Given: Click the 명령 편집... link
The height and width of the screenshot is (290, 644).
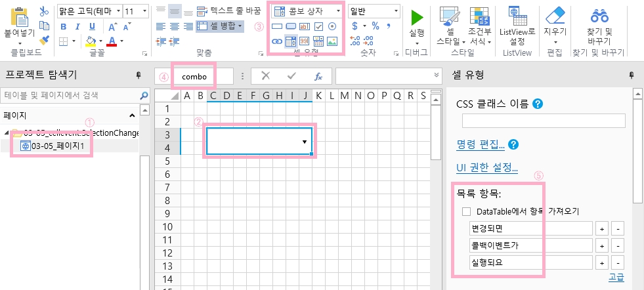Looking at the screenshot, I should [481, 144].
